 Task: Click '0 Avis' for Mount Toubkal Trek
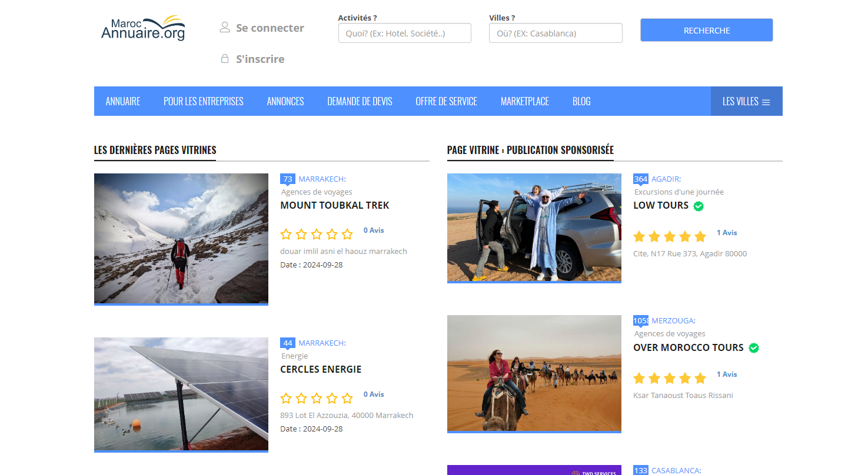coord(374,230)
